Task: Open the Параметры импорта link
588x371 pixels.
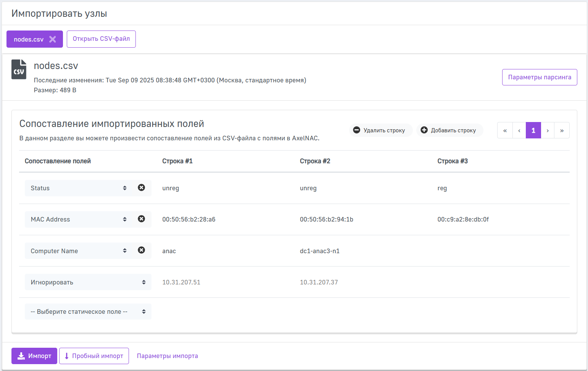Action: point(167,356)
